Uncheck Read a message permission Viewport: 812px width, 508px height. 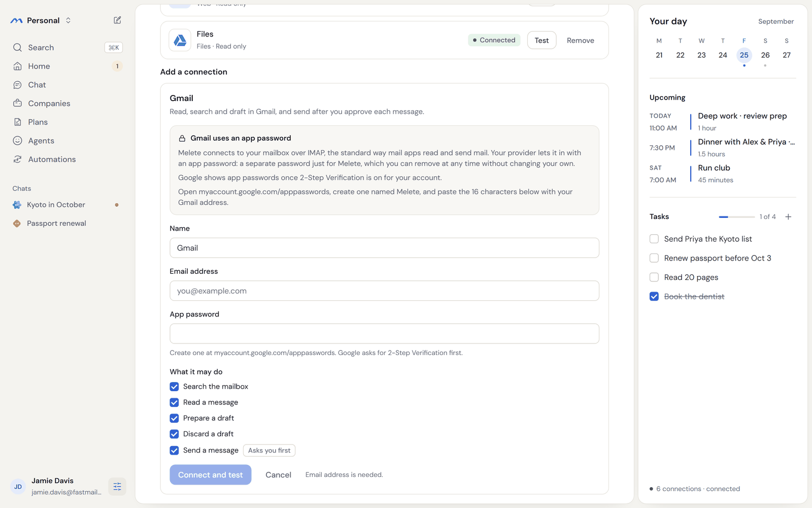(x=174, y=402)
